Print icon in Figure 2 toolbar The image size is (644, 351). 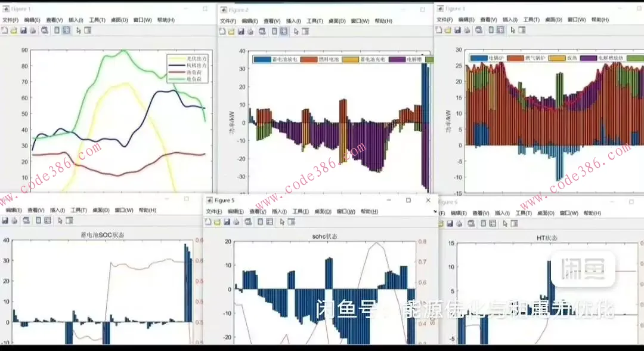pos(250,31)
